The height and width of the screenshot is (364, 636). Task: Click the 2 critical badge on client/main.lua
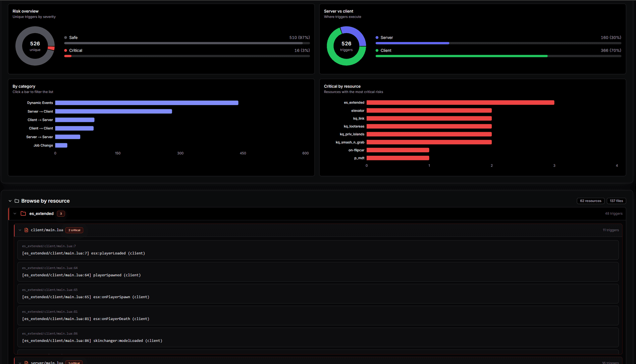pos(74,230)
